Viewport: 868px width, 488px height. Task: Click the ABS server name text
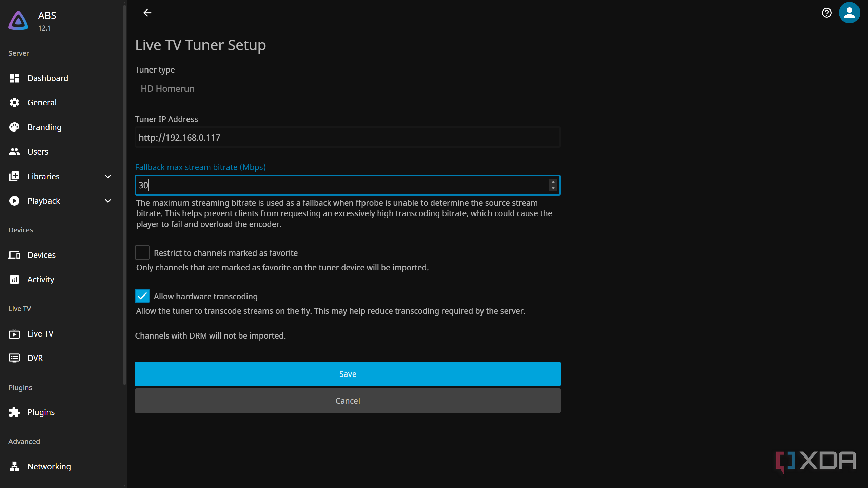(x=47, y=15)
